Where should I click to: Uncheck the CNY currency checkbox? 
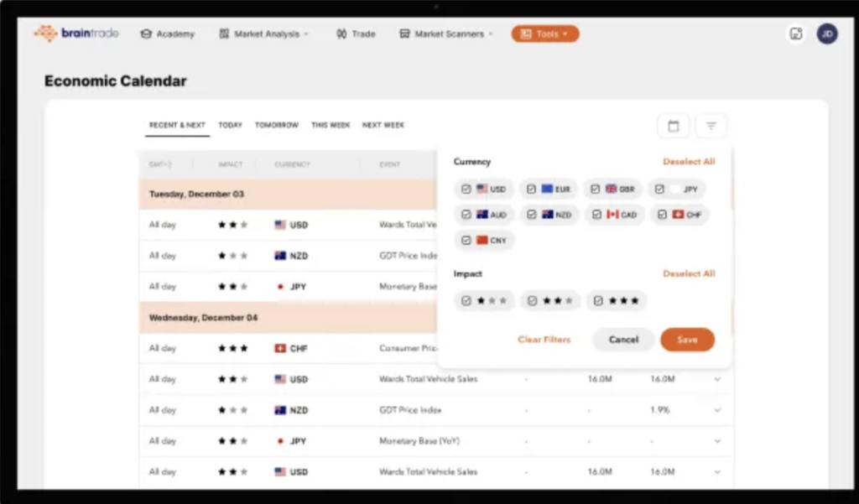pos(466,241)
